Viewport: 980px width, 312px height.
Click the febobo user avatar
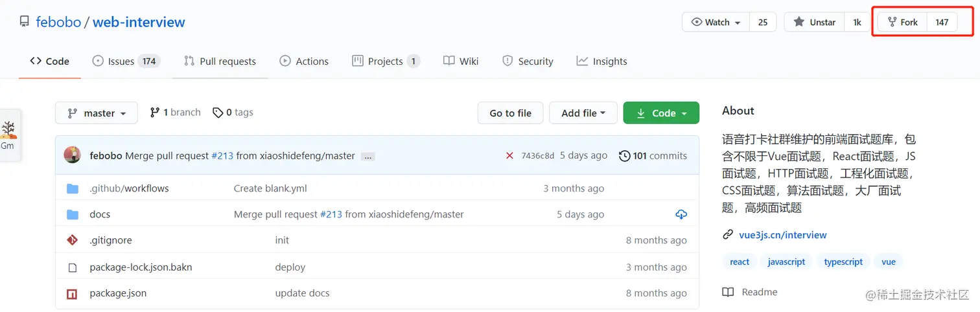point(72,155)
